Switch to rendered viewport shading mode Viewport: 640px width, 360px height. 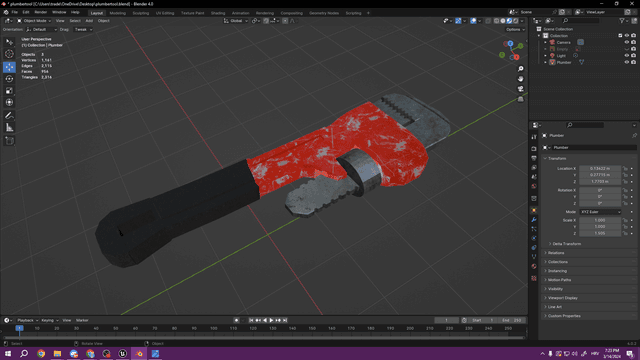pos(516,21)
